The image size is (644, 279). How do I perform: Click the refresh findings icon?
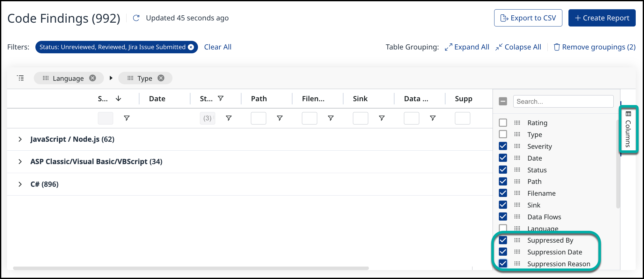pyautogui.click(x=136, y=18)
